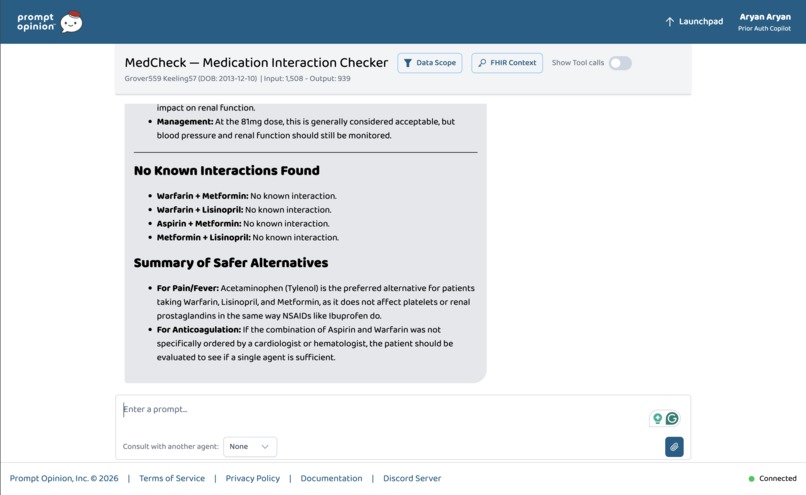Click the funnel icon in Data Scope

click(x=408, y=63)
